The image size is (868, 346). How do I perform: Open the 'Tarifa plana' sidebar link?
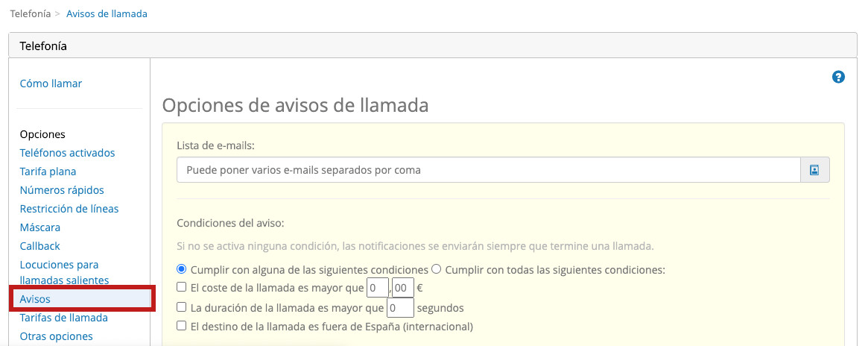click(x=48, y=172)
